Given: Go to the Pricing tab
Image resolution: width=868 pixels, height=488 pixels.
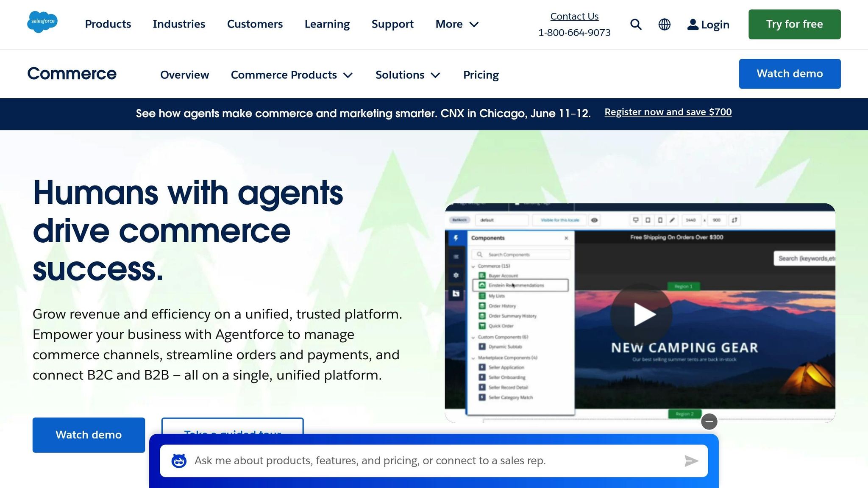Looking at the screenshot, I should (481, 75).
